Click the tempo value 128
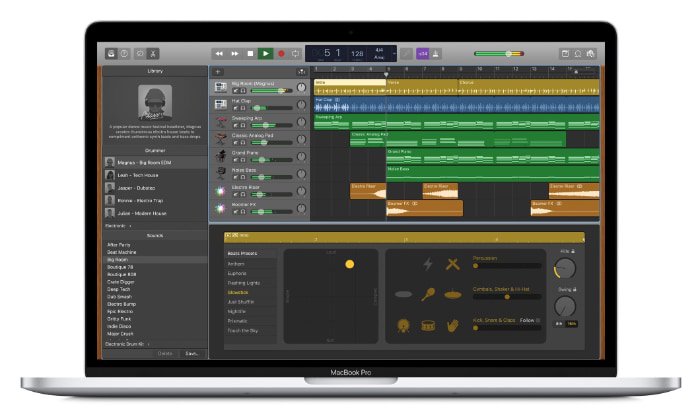 (x=357, y=54)
